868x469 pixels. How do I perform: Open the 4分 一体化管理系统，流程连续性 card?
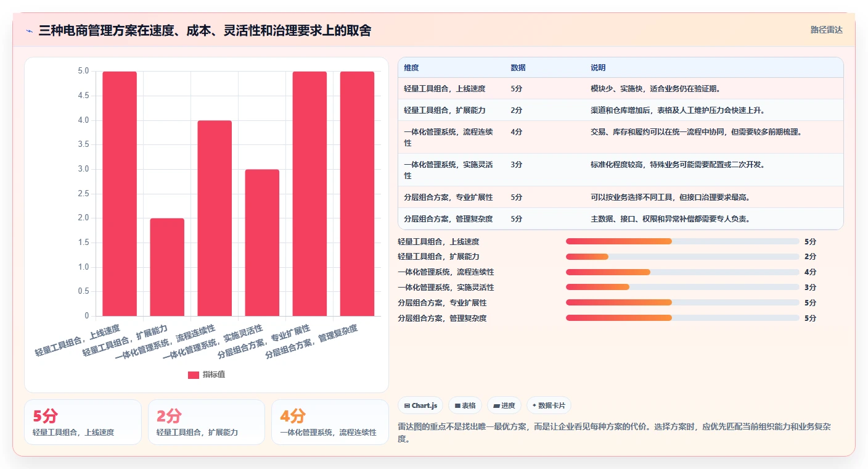click(x=330, y=422)
